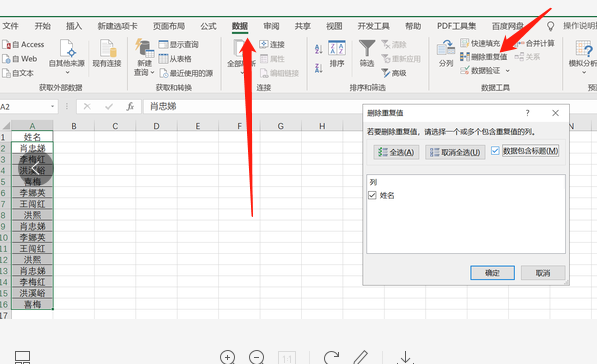
Task: Toggle the 筛选 filter funnel
Action: tap(367, 54)
